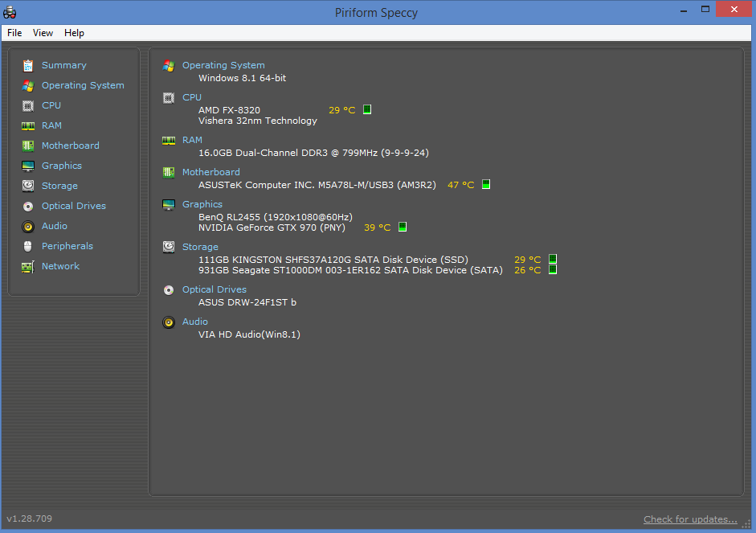Click the CPU chip icon in summary panel

[x=168, y=98]
